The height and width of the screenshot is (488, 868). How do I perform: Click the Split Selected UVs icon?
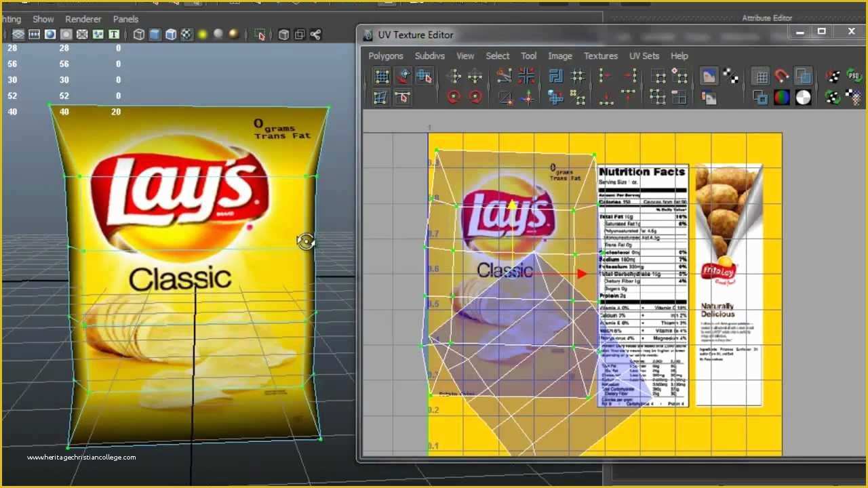tap(505, 97)
